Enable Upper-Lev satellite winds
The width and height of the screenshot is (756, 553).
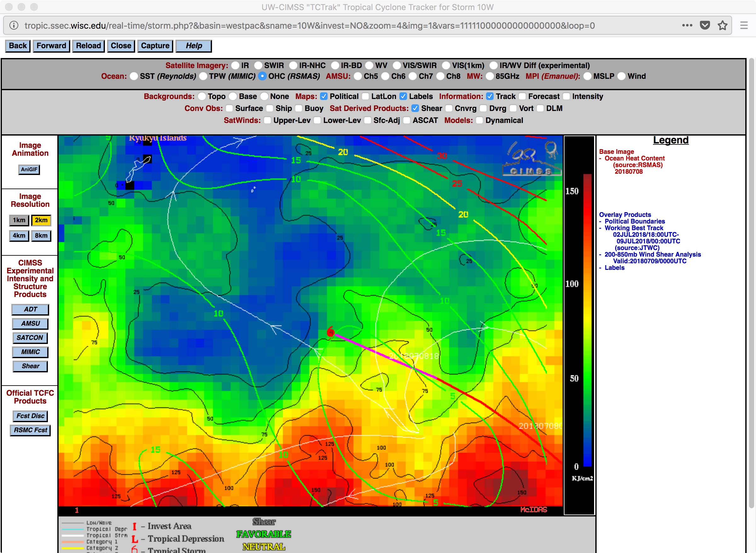267,120
